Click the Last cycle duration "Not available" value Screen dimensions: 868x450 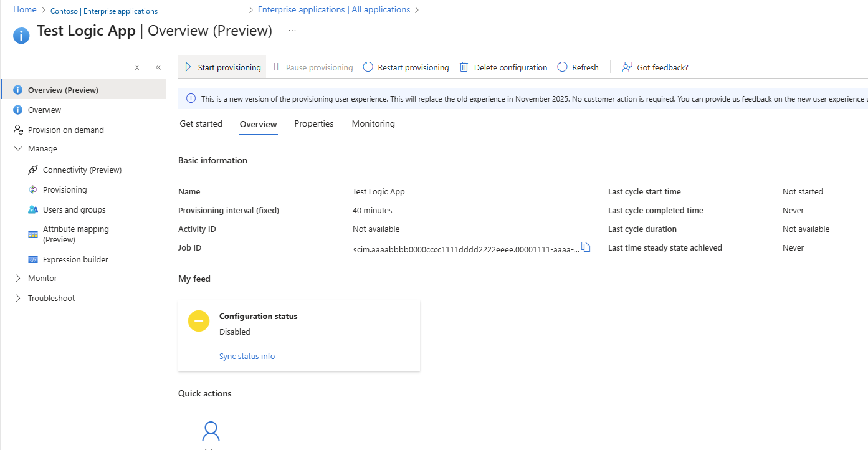pos(806,229)
